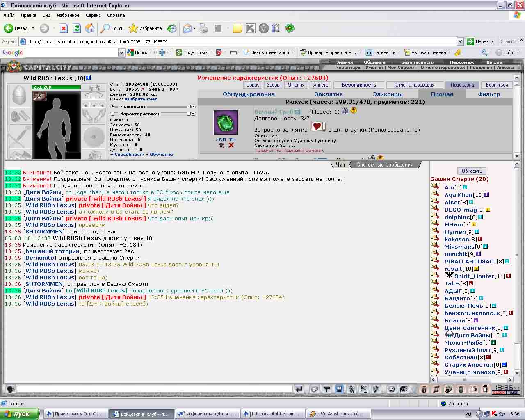Click the red X delete icon under item
The image size is (525, 420).
231,145
